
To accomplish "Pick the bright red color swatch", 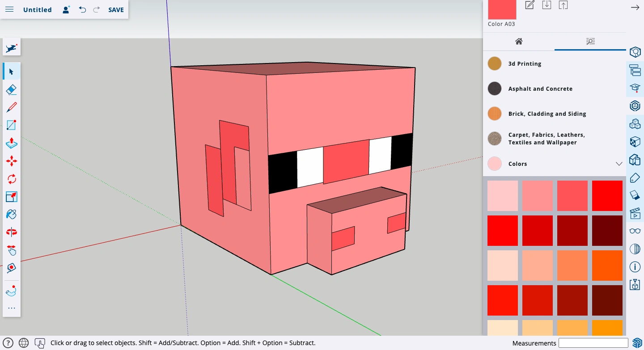I will tap(607, 195).
